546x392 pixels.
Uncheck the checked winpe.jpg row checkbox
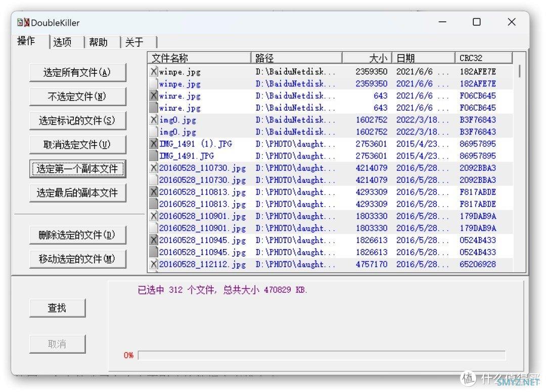click(154, 72)
